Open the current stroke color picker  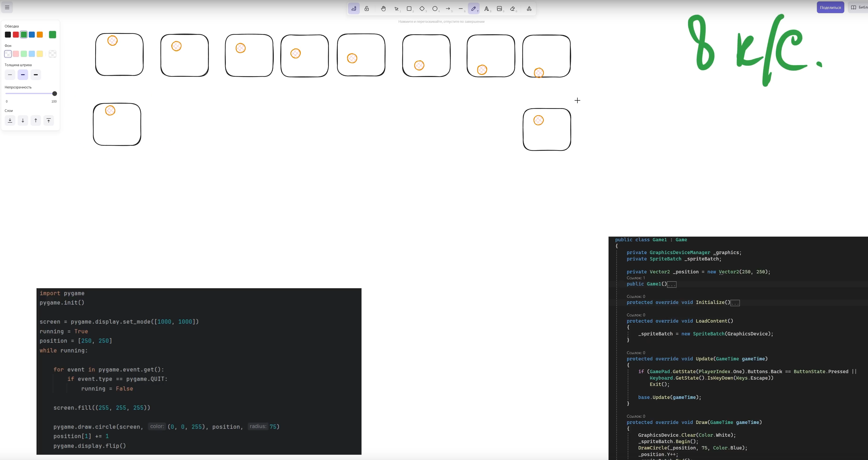pos(53,35)
